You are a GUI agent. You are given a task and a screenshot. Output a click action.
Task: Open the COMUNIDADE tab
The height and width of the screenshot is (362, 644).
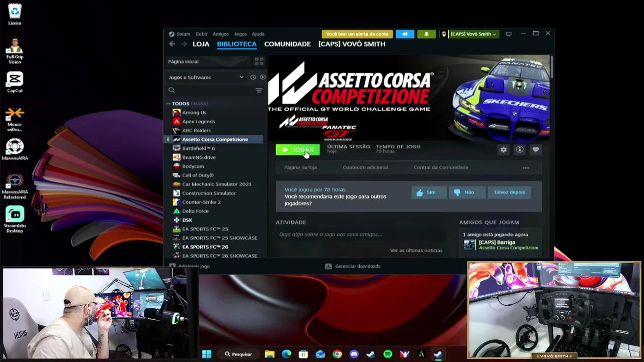point(287,44)
